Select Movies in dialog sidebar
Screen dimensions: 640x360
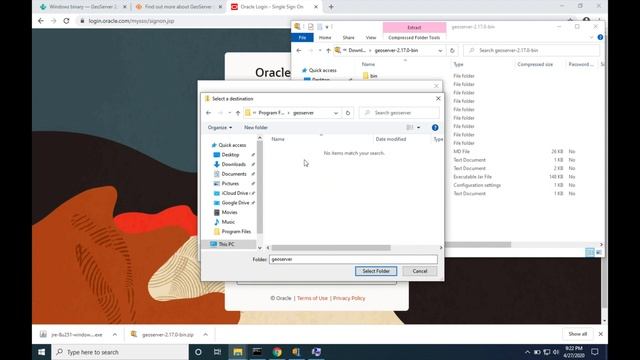point(229,212)
